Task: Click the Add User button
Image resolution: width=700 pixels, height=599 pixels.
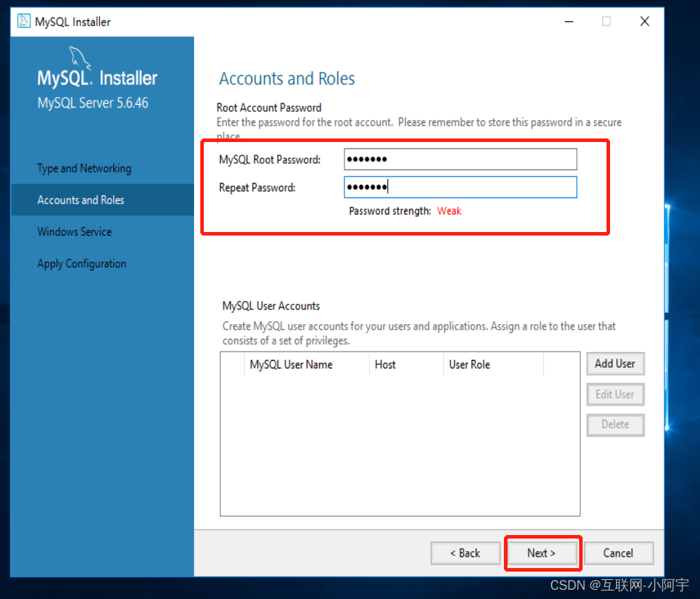Action: tap(615, 363)
